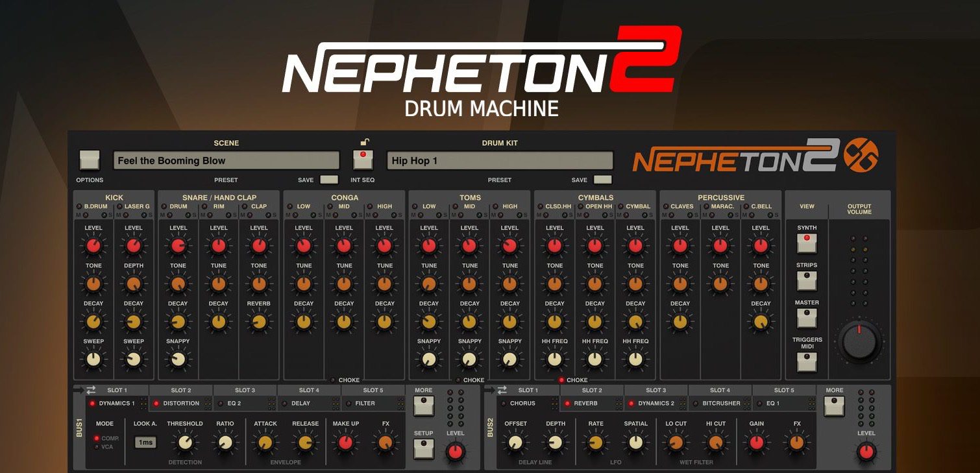
Task: Click the BUS1 MORE button
Action: tap(423, 406)
